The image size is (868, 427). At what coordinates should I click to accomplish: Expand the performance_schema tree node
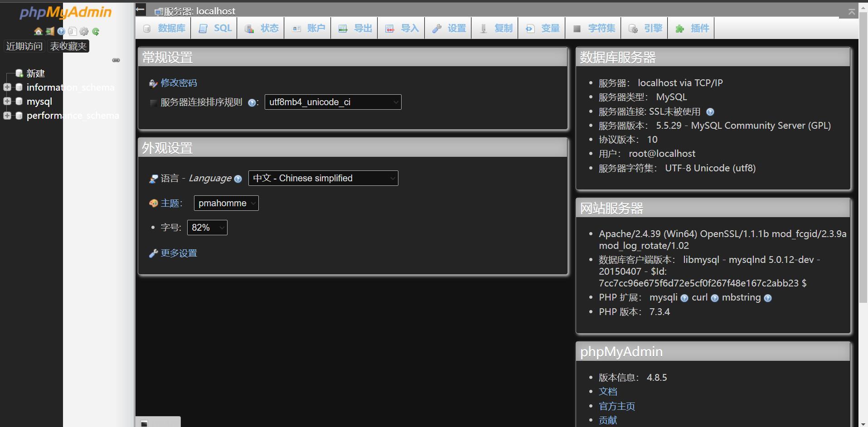[x=7, y=115]
